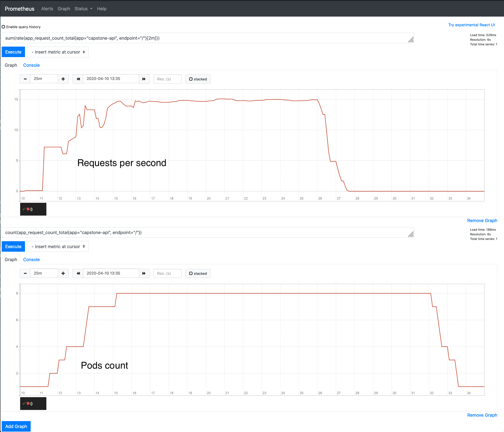Toggle stacked option on first graph
This screenshot has height=432, width=504.
[x=198, y=79]
